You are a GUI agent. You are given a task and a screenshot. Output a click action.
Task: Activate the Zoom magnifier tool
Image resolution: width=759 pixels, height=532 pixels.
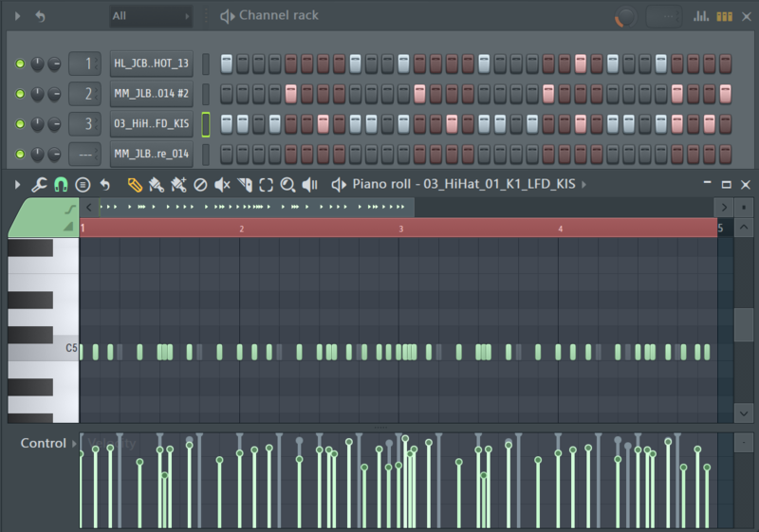pos(287,185)
